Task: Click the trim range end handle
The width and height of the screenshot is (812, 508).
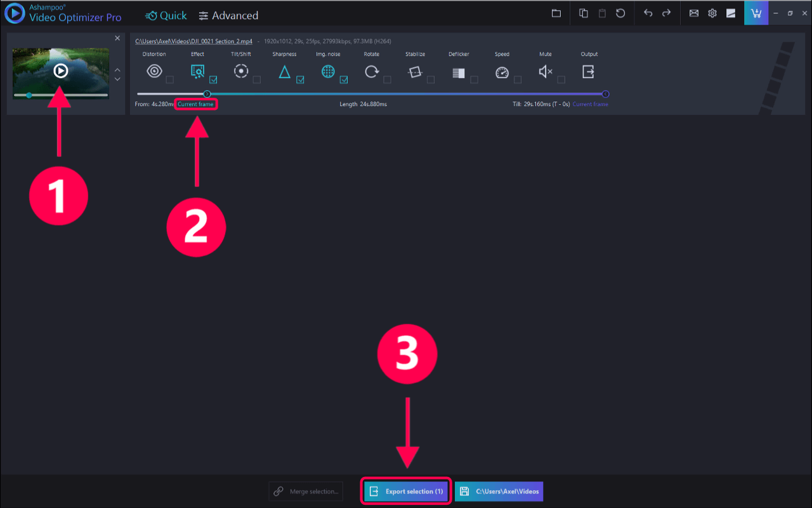Action: tap(606, 94)
